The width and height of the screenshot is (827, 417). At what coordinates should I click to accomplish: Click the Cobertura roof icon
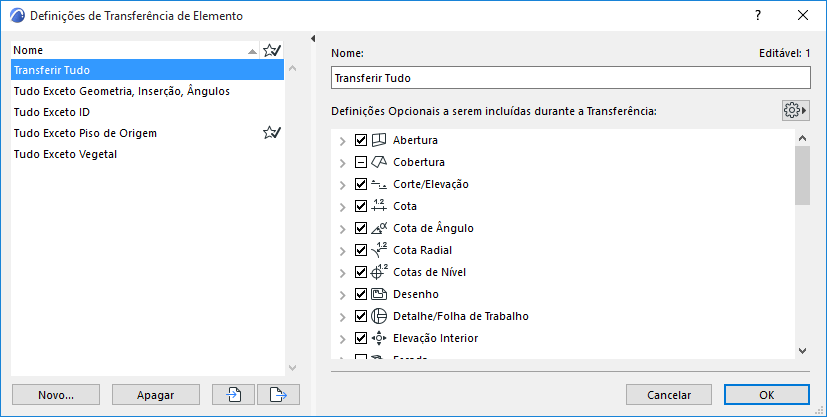click(378, 162)
